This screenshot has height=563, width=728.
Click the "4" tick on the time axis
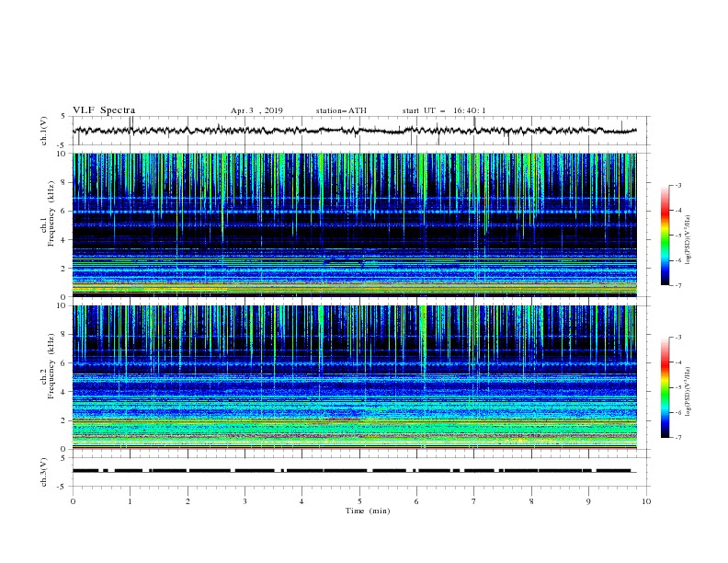pyautogui.click(x=301, y=501)
